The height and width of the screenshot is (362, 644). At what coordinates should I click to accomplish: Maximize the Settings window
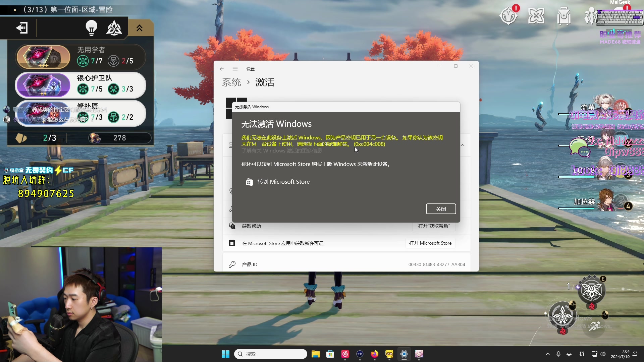pos(456,66)
